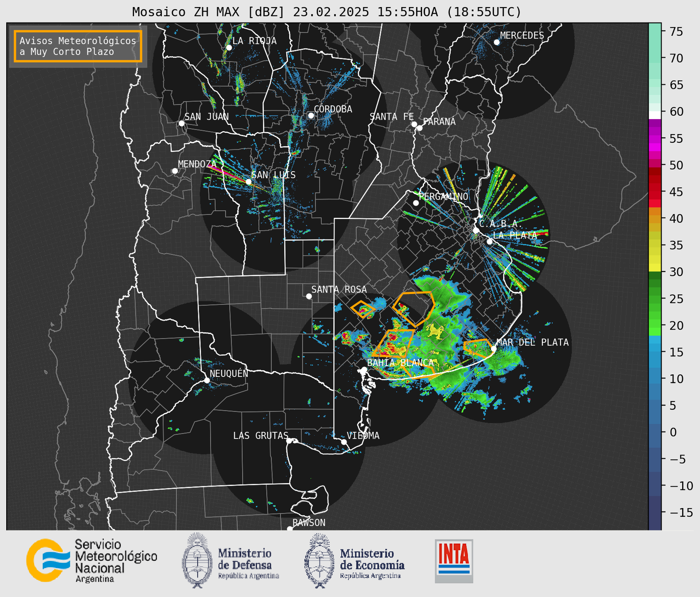
Task: Click the INTA logo
Action: (x=454, y=561)
